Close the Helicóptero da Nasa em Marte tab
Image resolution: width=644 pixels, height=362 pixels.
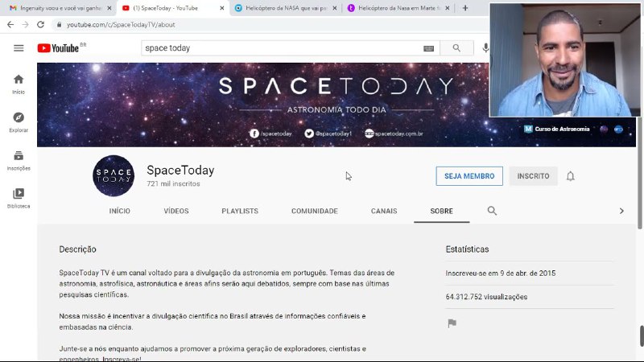448,8
